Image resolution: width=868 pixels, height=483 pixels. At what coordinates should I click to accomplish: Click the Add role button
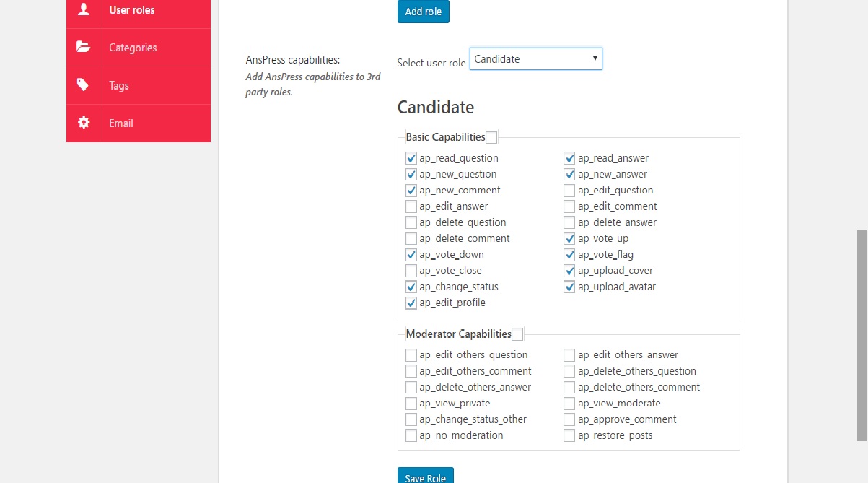pyautogui.click(x=424, y=12)
